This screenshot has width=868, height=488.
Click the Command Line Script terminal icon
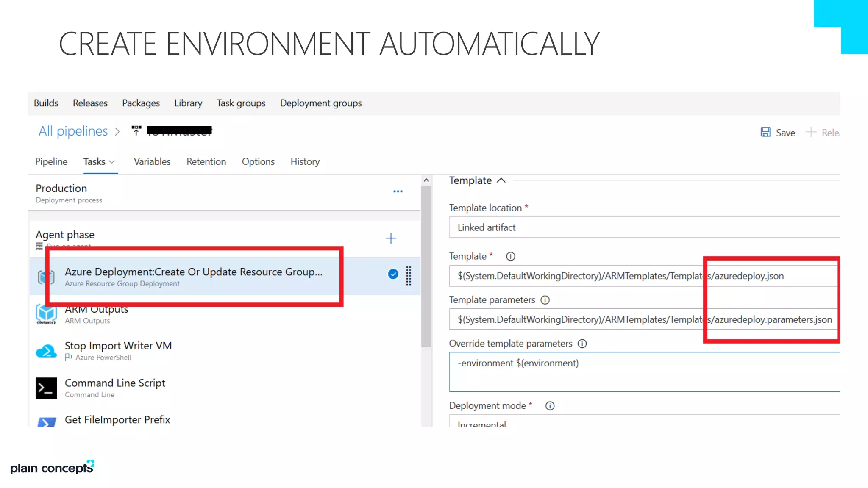46,388
